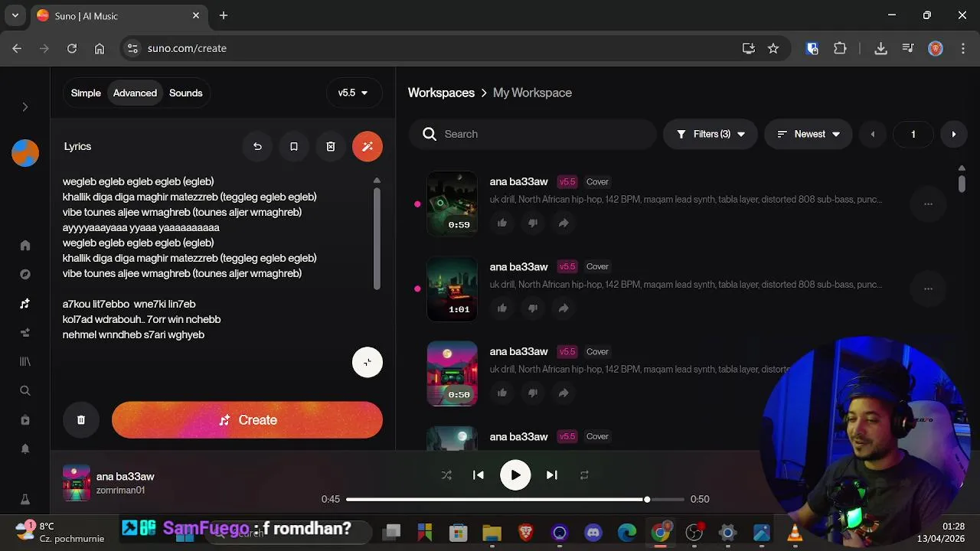
Task: Open the Labs flask icon in sidebar
Action: point(25,500)
